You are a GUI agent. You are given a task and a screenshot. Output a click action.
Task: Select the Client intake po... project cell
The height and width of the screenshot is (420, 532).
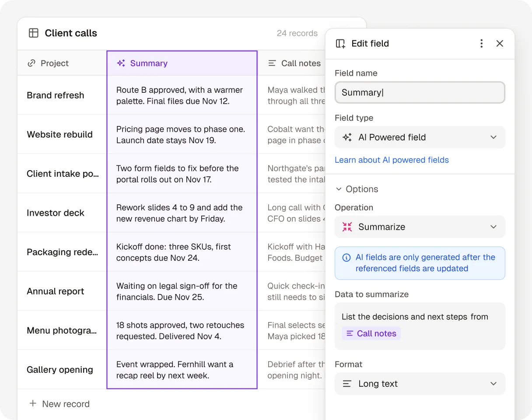pos(62,173)
